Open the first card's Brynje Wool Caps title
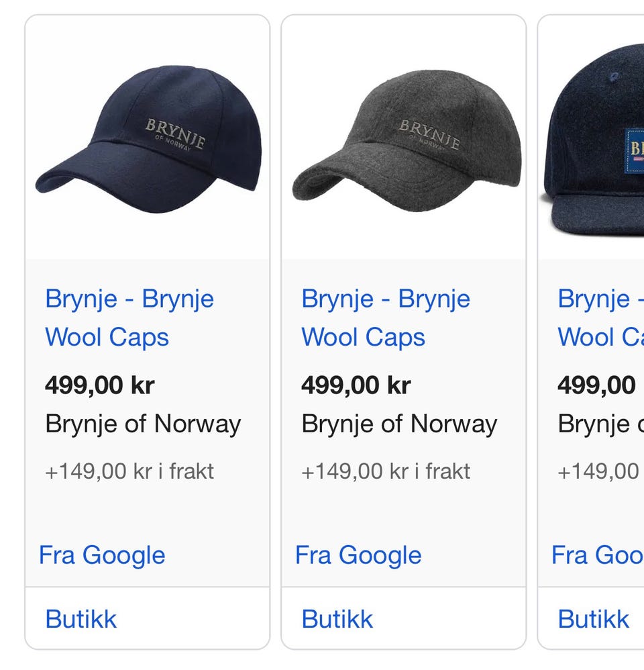The width and height of the screenshot is (644, 670). click(129, 318)
